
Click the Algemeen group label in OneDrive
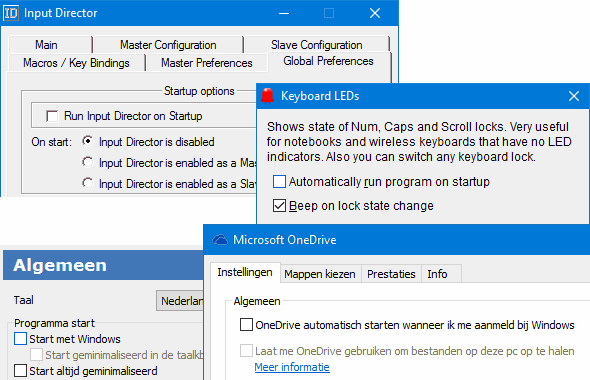point(257,301)
